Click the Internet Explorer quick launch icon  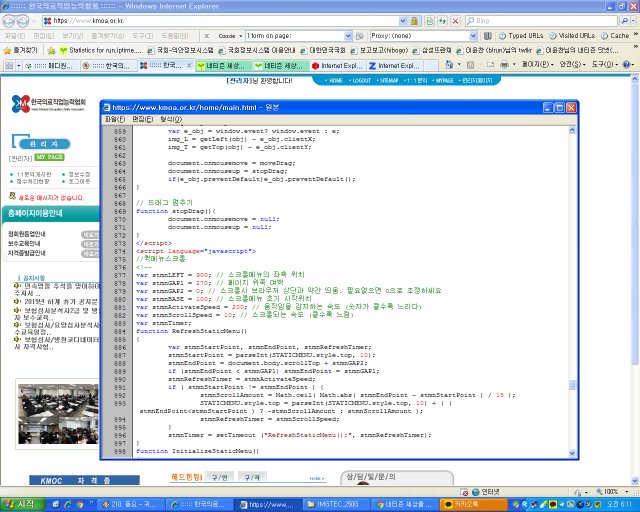click(x=68, y=504)
